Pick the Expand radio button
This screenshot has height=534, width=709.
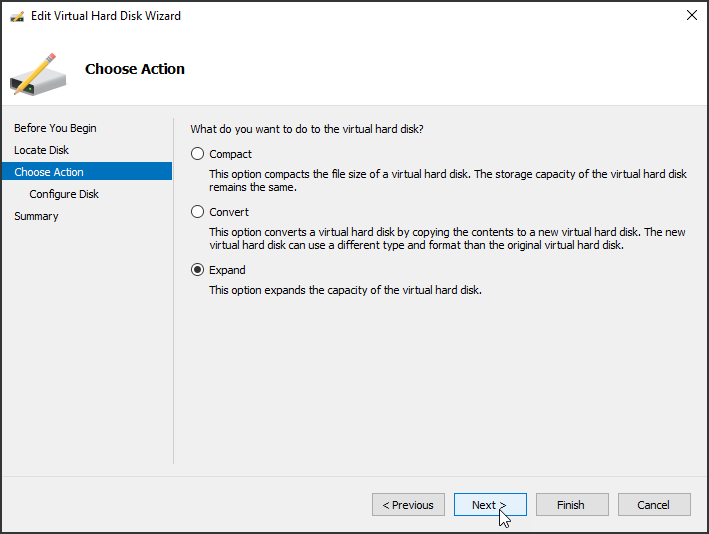click(198, 270)
